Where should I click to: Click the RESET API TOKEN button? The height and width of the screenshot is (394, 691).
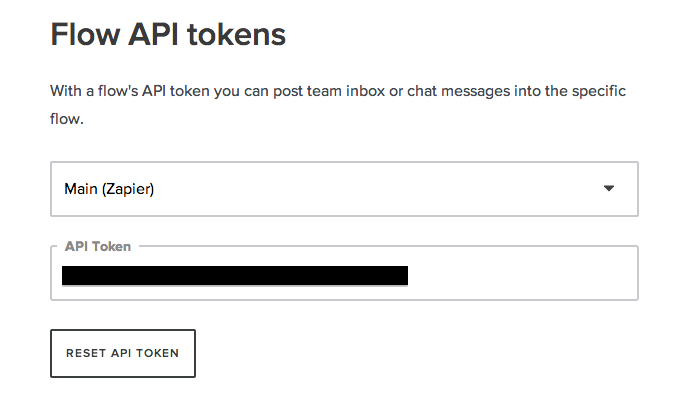click(x=123, y=353)
